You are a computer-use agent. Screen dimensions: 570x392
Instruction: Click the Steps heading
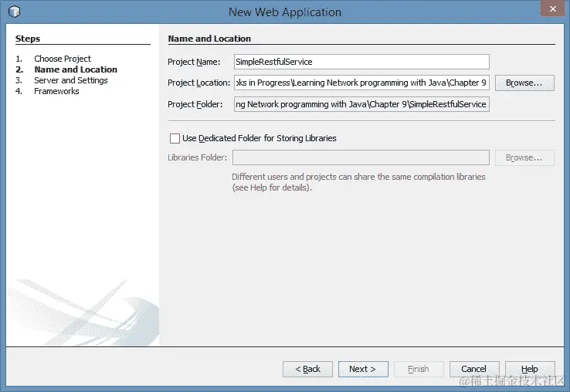coord(28,39)
